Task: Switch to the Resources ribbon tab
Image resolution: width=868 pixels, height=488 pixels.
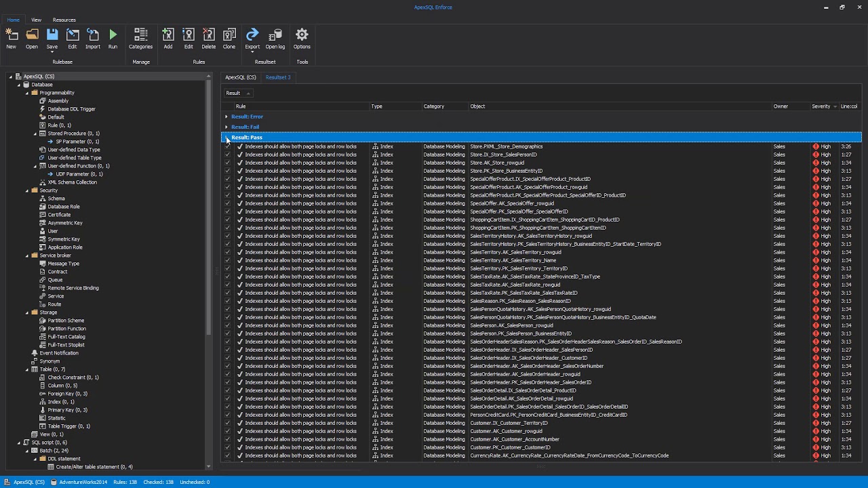Action: point(64,20)
